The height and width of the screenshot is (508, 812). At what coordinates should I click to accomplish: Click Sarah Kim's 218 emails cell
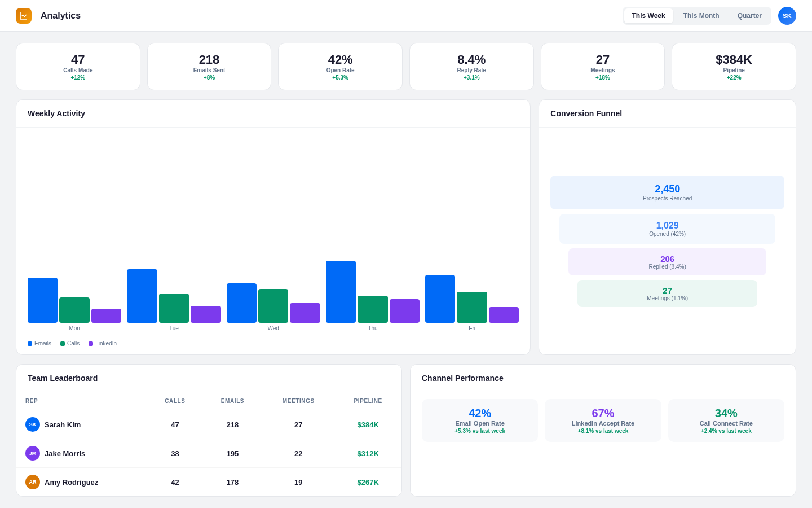click(232, 424)
